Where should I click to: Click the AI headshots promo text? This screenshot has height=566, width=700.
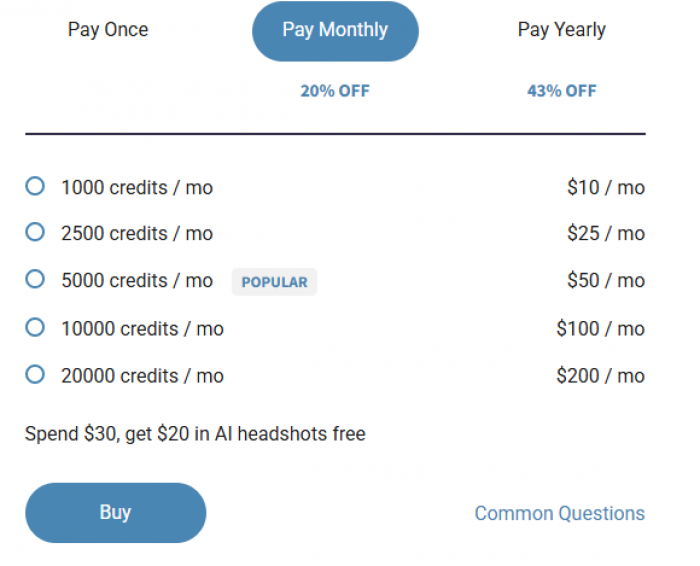point(195,434)
